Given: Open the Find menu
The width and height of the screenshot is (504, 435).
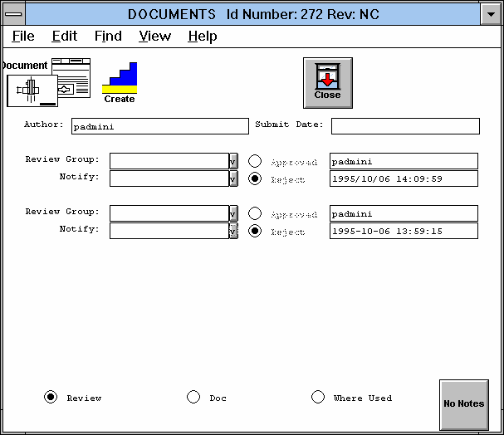Looking at the screenshot, I should [x=108, y=36].
